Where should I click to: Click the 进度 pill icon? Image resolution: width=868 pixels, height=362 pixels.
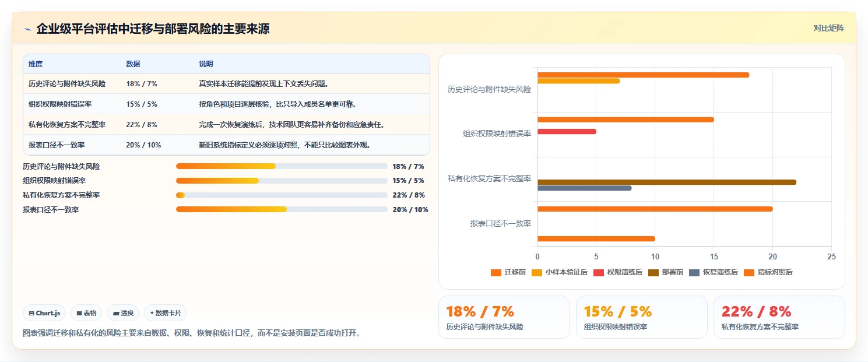pyautogui.click(x=116, y=313)
